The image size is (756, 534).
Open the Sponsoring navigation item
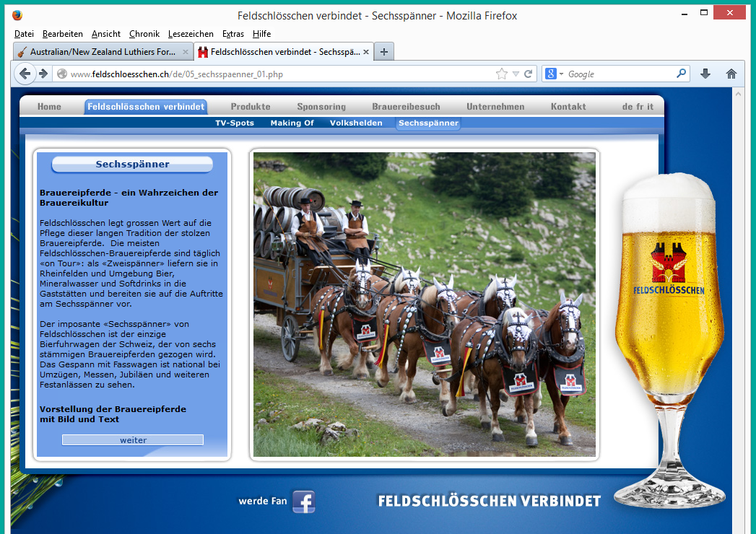[x=321, y=107]
